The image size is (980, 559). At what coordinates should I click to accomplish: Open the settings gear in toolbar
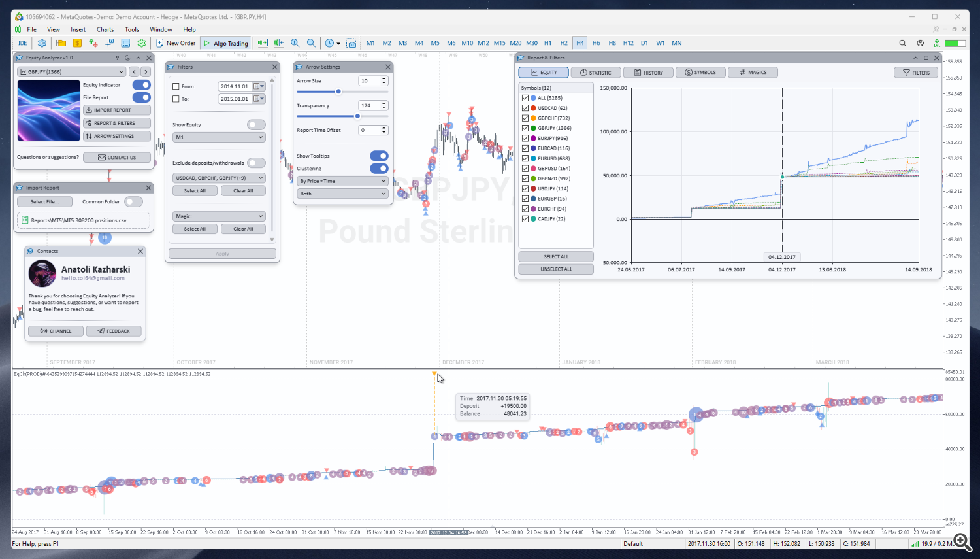click(x=42, y=43)
